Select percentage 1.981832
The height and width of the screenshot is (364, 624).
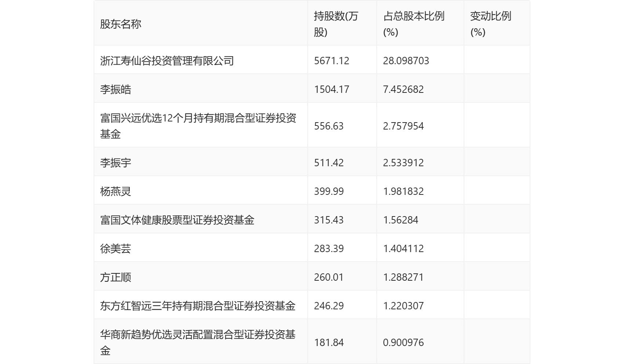(x=403, y=191)
